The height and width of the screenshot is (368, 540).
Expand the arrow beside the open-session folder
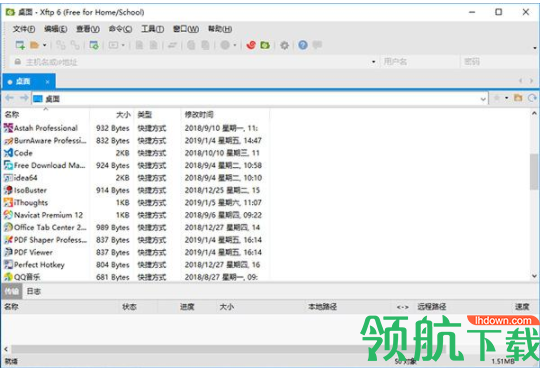pyautogui.click(x=44, y=45)
